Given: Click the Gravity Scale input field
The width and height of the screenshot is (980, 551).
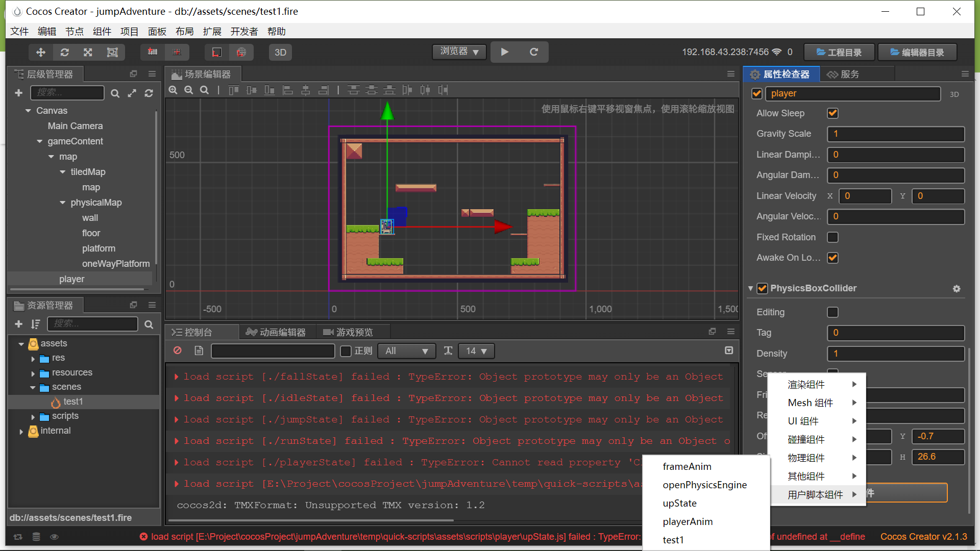Looking at the screenshot, I should 895,134.
